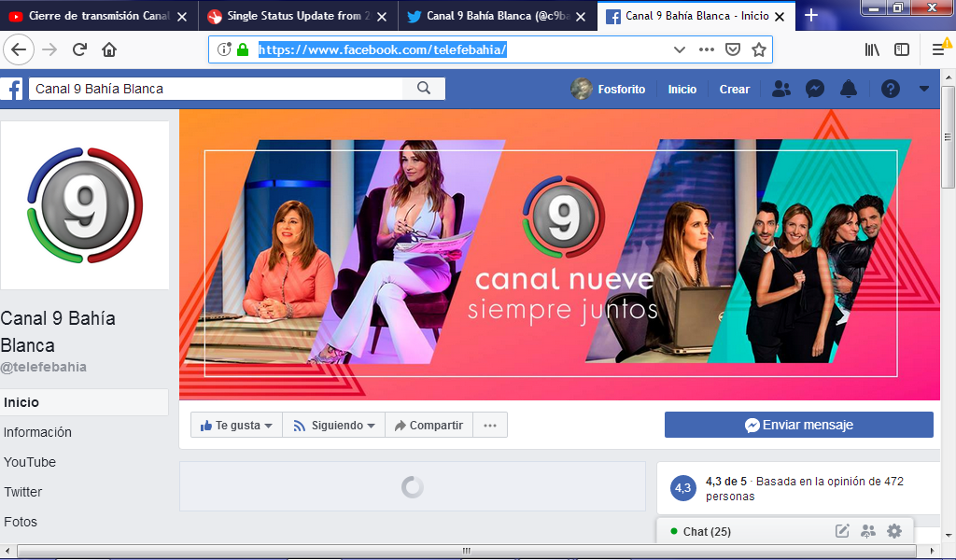Close the Twitter Canal 9 tab
956x560 pixels.
tap(581, 17)
